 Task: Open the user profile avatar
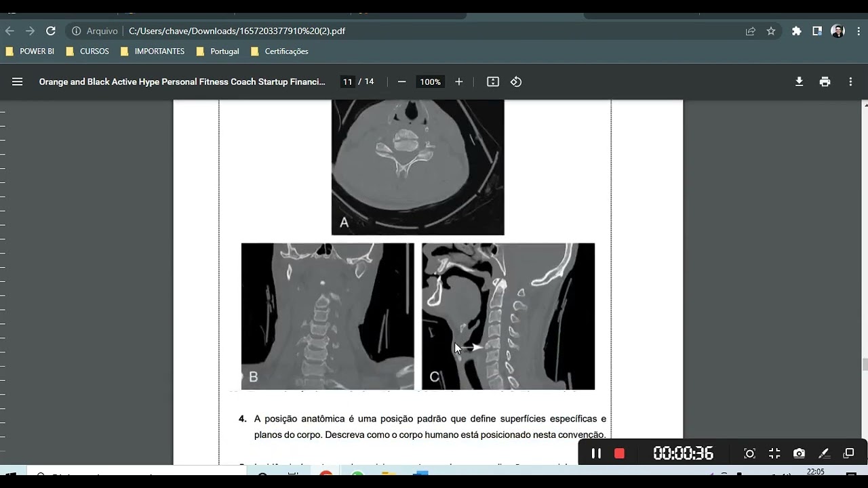837,30
